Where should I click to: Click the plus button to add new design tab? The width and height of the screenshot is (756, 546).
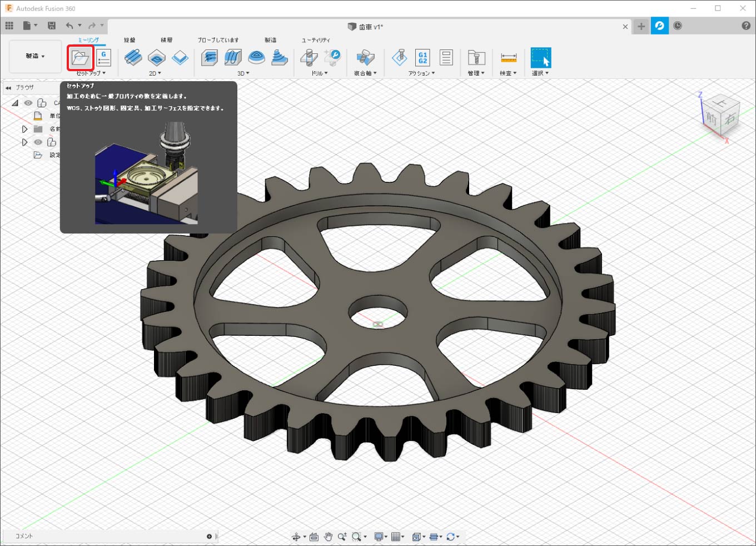point(641,26)
